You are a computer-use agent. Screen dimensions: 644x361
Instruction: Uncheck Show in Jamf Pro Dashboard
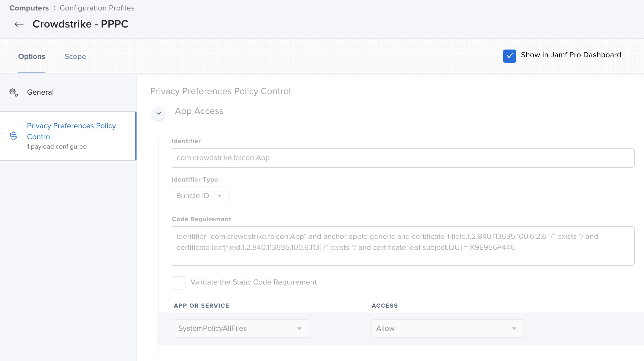509,56
